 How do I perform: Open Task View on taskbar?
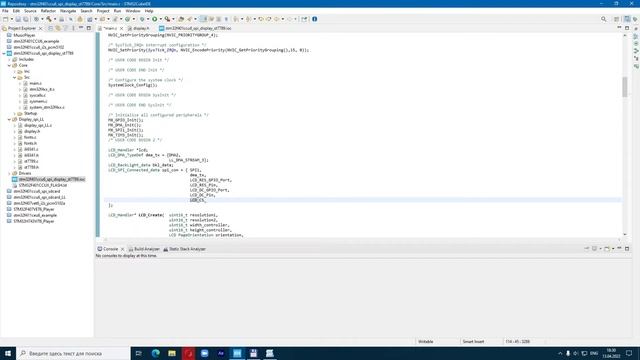(138, 353)
